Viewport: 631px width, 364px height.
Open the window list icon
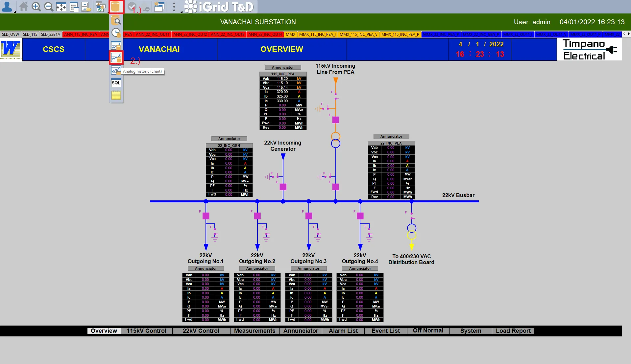74,7
